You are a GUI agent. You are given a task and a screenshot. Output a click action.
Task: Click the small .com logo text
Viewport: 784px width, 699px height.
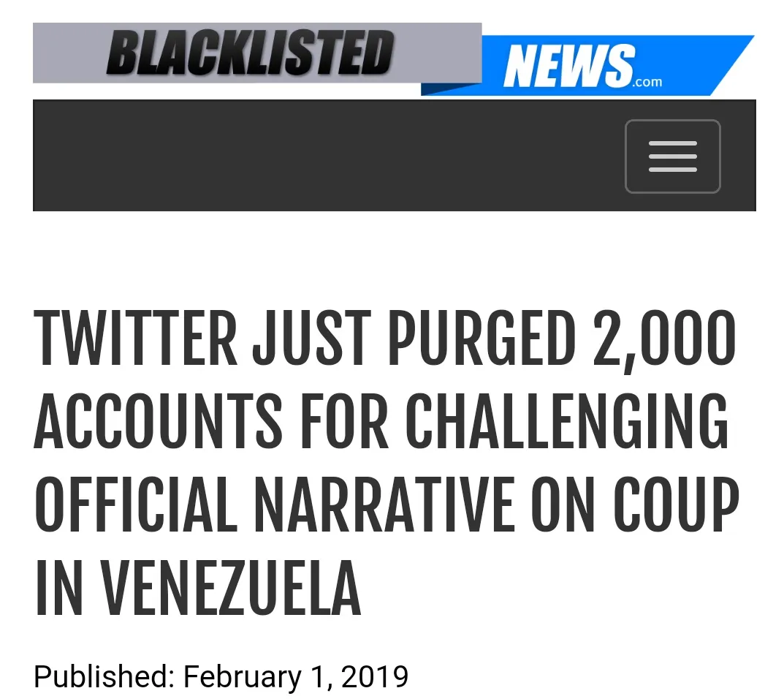point(647,82)
